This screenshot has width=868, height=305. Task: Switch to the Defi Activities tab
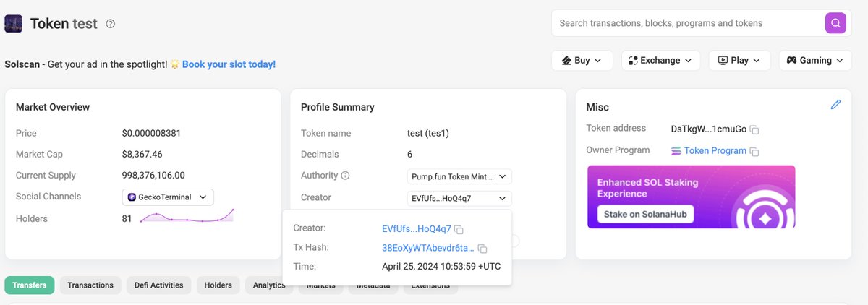click(159, 285)
